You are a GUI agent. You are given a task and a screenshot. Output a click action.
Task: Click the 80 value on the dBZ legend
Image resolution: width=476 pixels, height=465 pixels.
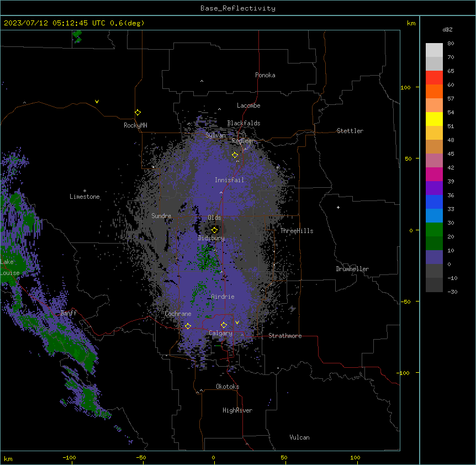tap(451, 44)
